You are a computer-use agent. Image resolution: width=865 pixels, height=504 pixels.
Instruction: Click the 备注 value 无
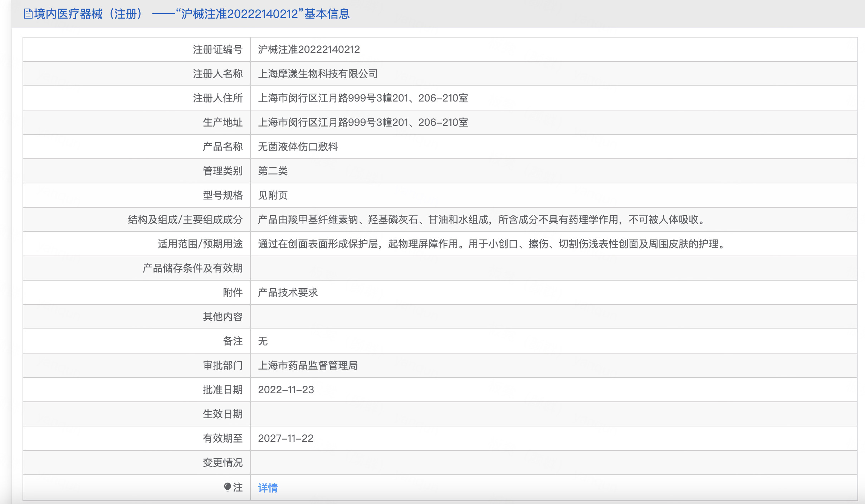click(263, 341)
